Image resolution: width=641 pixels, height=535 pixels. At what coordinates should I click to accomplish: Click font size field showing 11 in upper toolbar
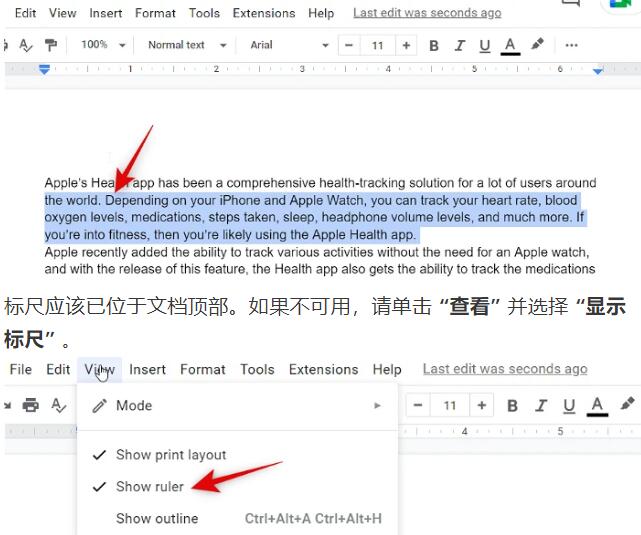pos(378,45)
